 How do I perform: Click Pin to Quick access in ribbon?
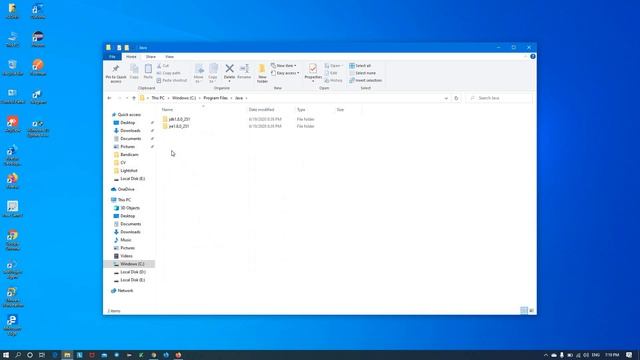point(116,73)
